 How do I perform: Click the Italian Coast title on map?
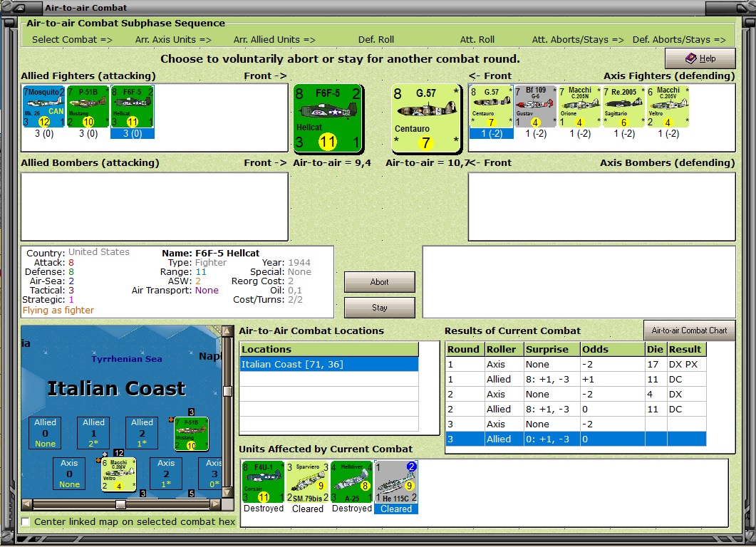(116, 388)
